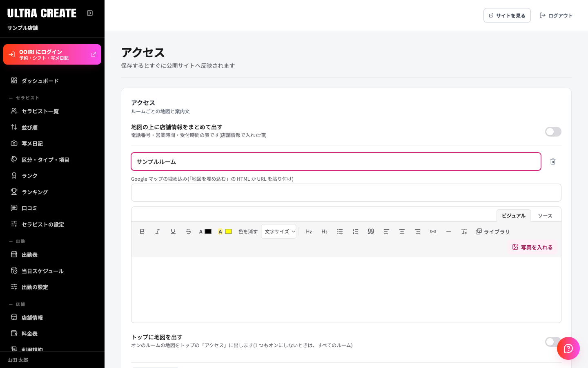
Task: Switch to the ソース tab
Action: click(x=545, y=215)
